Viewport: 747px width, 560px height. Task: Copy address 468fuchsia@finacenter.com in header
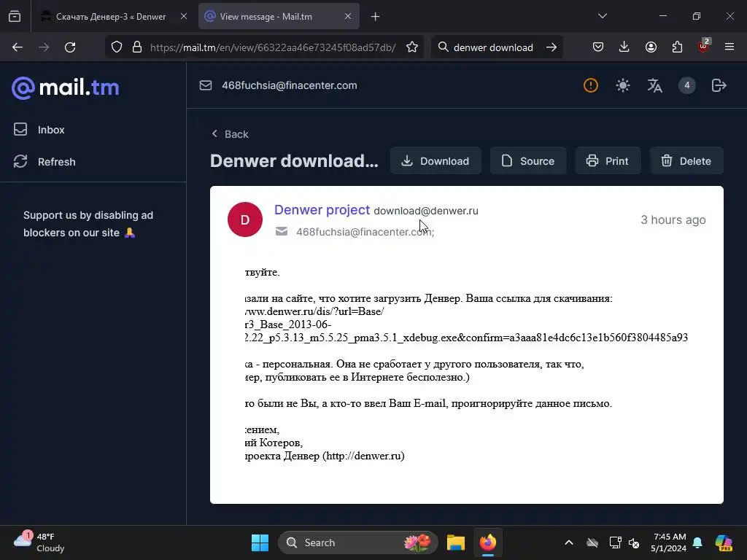coord(289,85)
